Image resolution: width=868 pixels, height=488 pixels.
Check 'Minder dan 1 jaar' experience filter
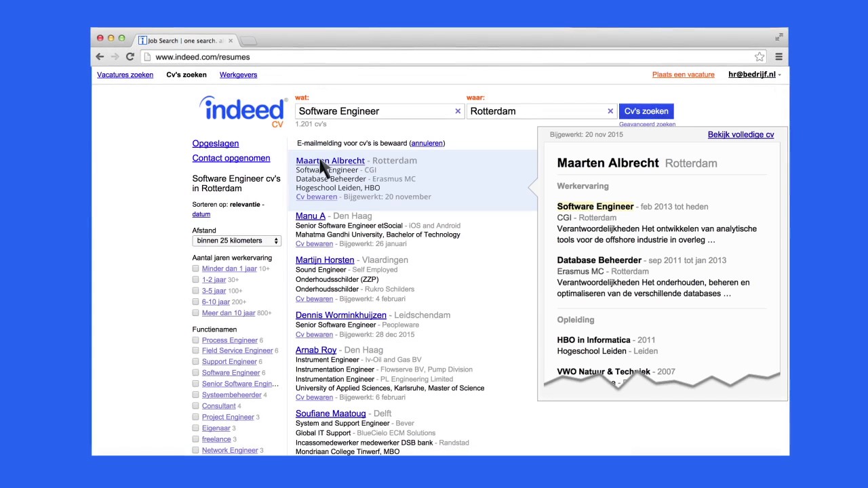click(195, 268)
